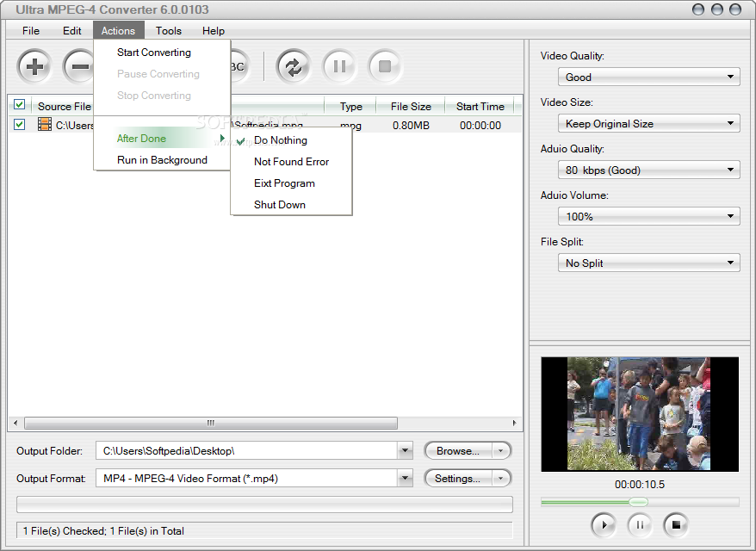Open the File menu
The width and height of the screenshot is (756, 551).
[x=31, y=30]
